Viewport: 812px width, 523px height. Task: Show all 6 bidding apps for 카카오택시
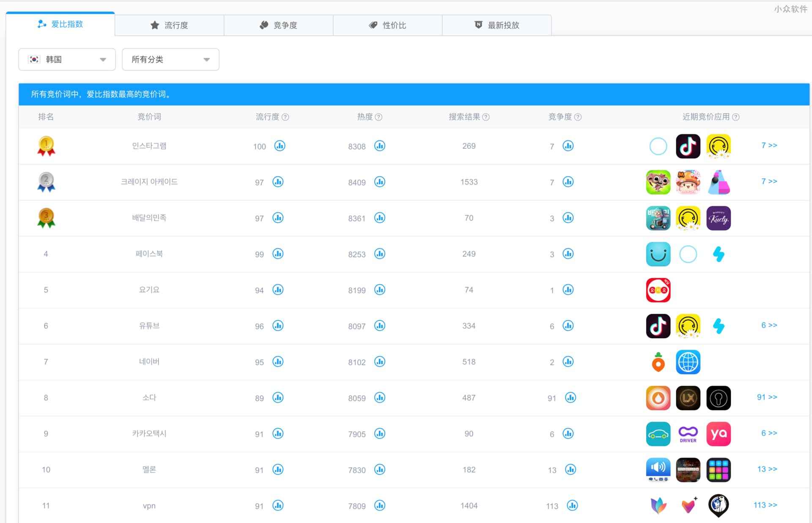769,433
